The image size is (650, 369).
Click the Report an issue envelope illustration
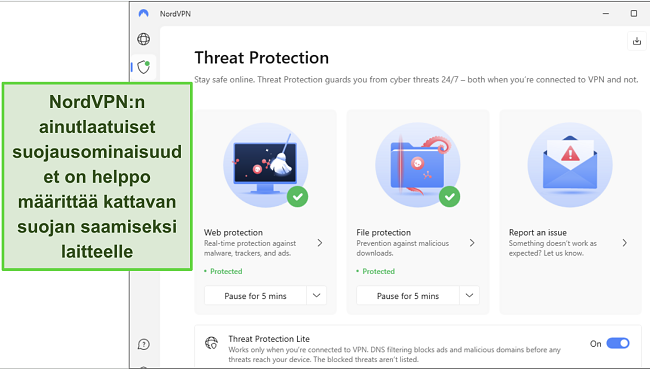pos(570,165)
